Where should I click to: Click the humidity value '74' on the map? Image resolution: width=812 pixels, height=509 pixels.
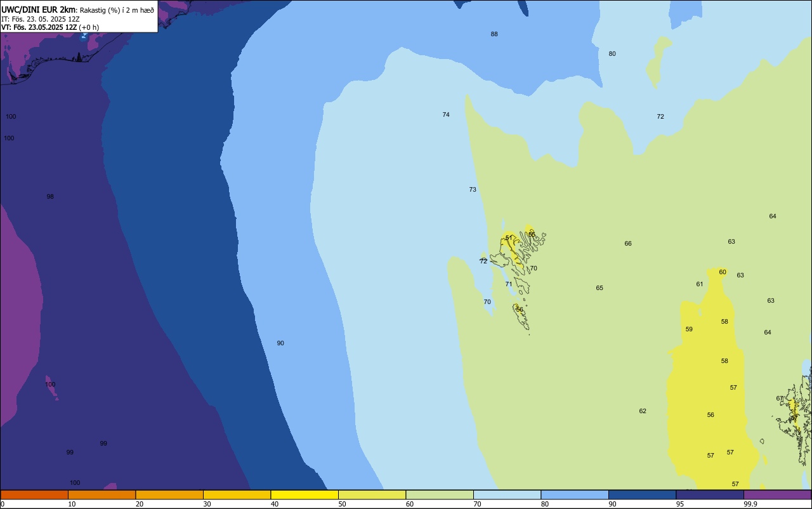446,115
